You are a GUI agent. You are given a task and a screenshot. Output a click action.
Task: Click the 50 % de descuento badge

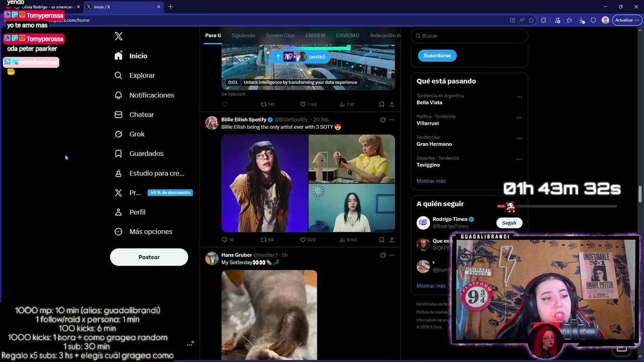point(170,193)
